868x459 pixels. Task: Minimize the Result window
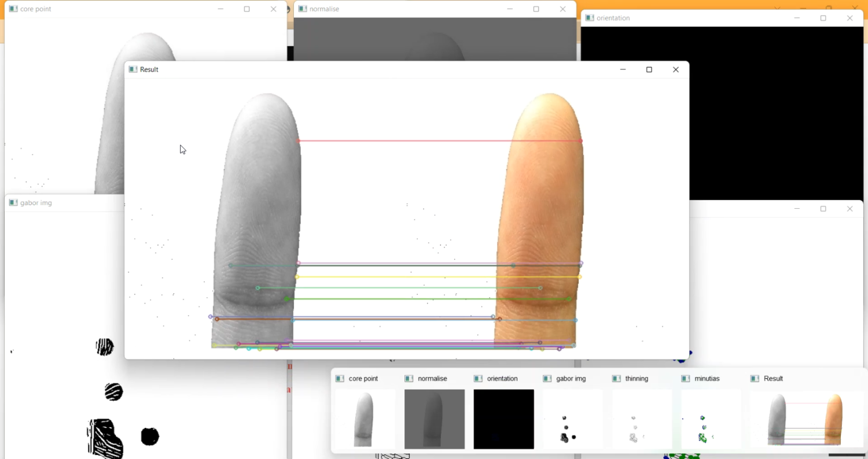point(623,69)
